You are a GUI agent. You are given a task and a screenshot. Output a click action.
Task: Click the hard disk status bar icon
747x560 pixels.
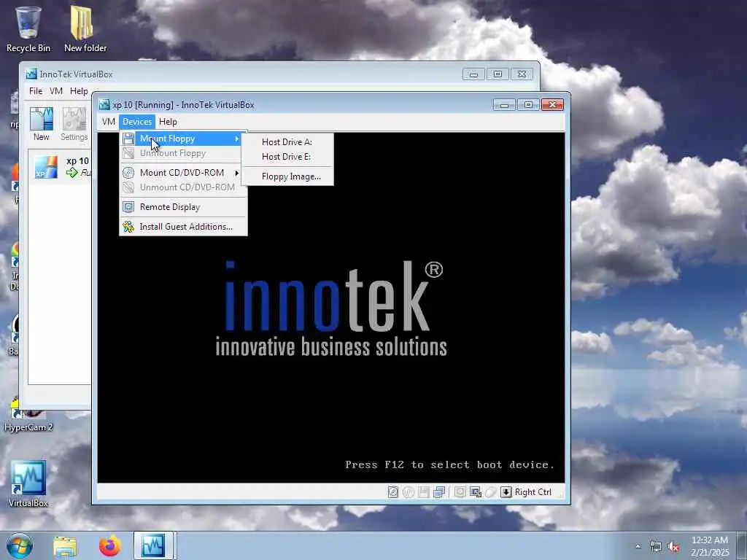click(x=393, y=492)
